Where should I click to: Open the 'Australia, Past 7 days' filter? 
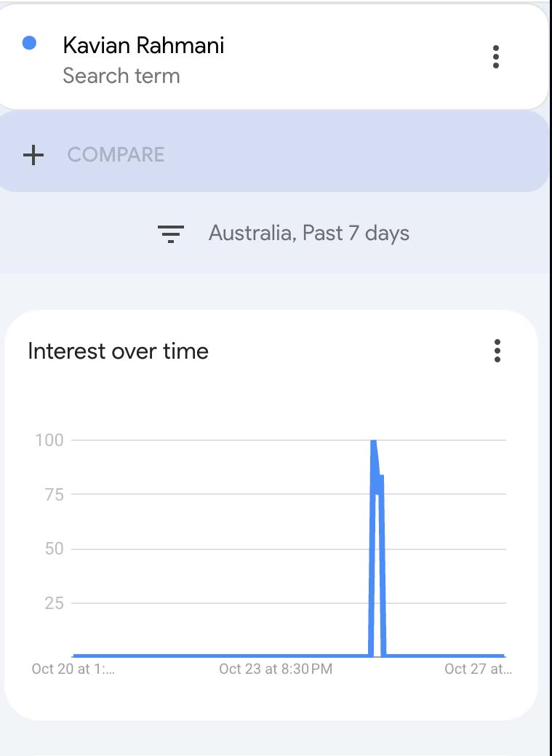[308, 234]
